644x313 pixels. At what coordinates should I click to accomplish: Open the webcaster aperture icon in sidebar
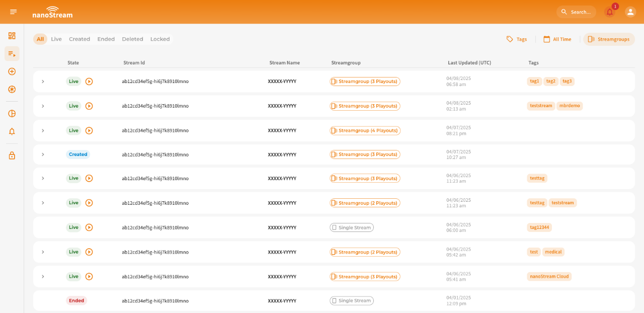point(12,89)
